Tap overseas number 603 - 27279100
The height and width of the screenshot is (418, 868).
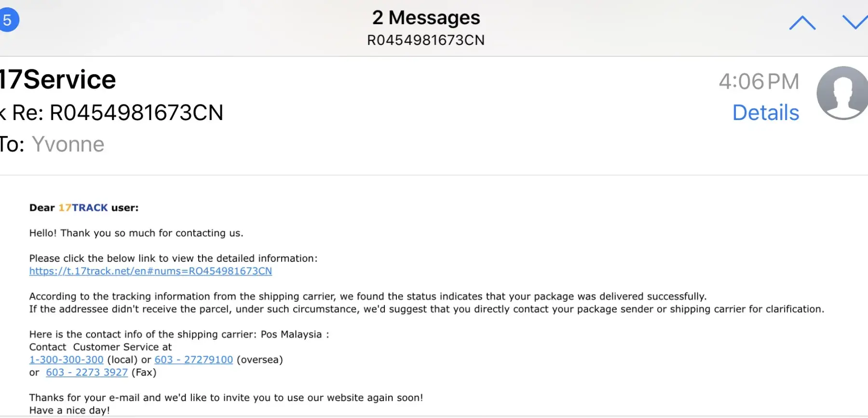click(193, 360)
